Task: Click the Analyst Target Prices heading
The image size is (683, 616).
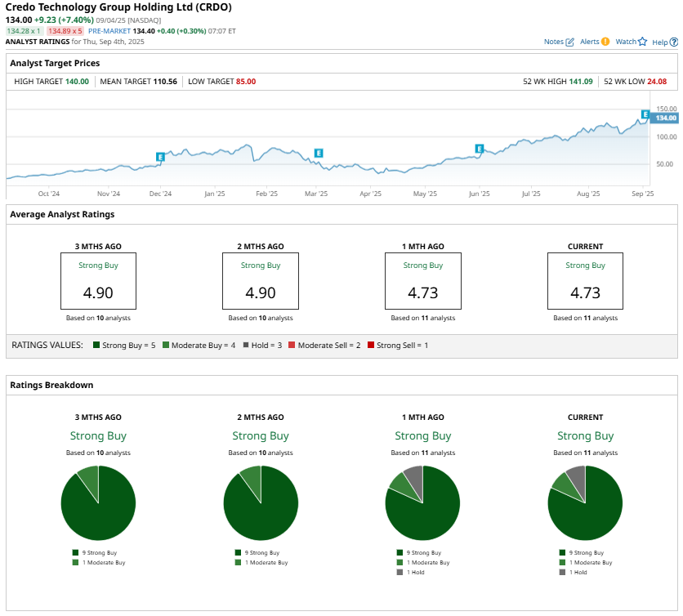Action: click(x=55, y=63)
